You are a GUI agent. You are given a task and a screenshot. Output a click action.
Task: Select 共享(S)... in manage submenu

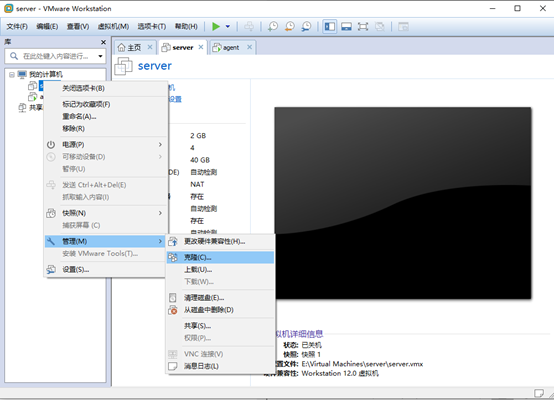pyautogui.click(x=220, y=326)
